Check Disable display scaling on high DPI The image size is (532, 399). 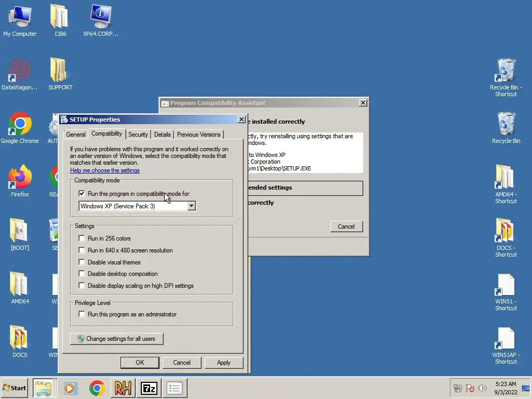[82, 285]
